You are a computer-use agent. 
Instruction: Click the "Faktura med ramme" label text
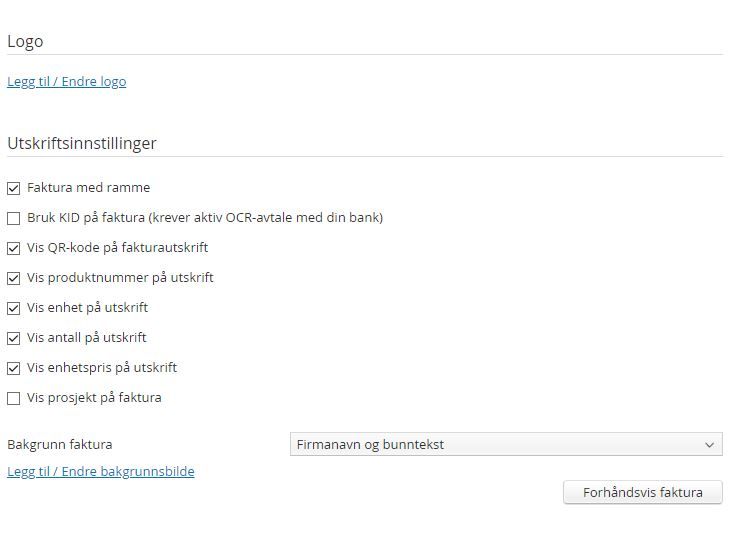89,187
